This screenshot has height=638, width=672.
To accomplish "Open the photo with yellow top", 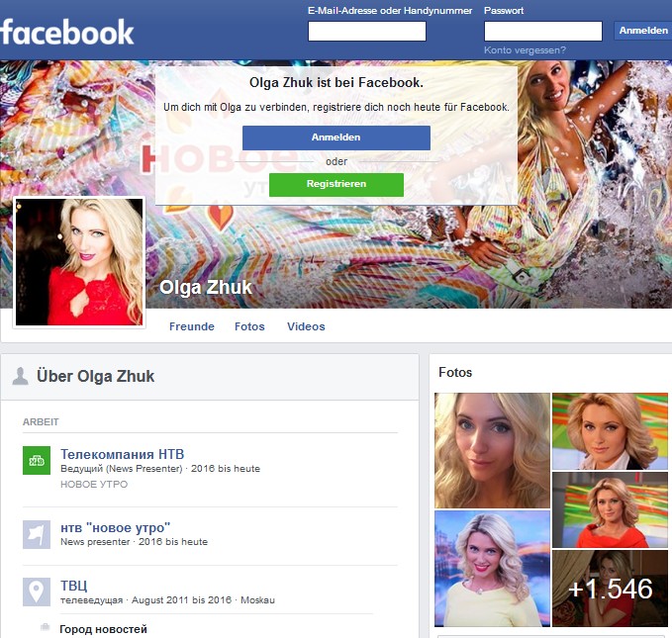I will click(492, 569).
